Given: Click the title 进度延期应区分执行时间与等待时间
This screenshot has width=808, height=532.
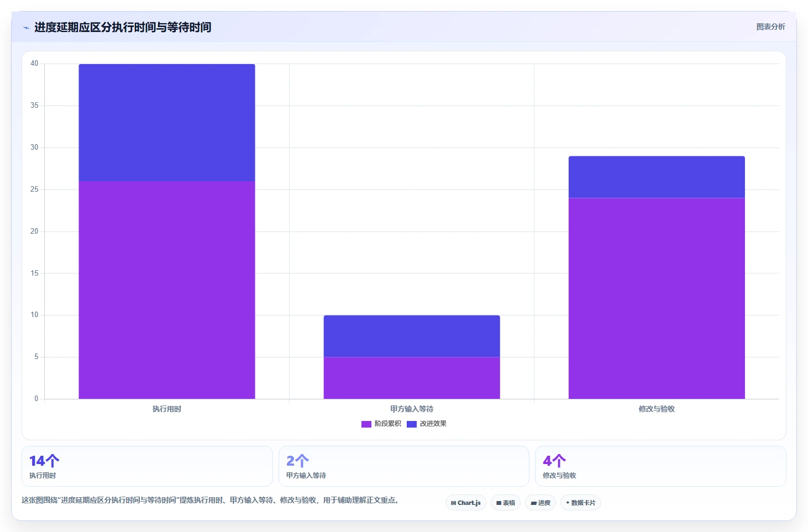Looking at the screenshot, I should point(123,27).
